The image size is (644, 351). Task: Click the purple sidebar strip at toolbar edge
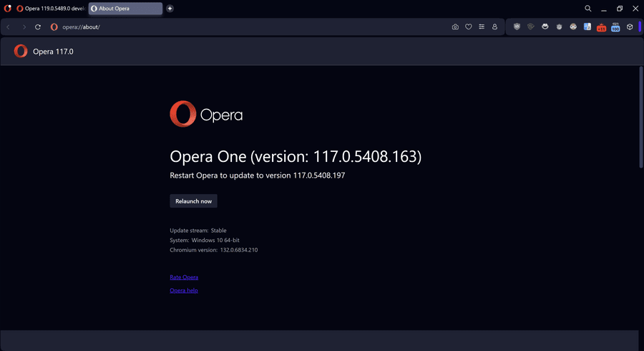640,27
